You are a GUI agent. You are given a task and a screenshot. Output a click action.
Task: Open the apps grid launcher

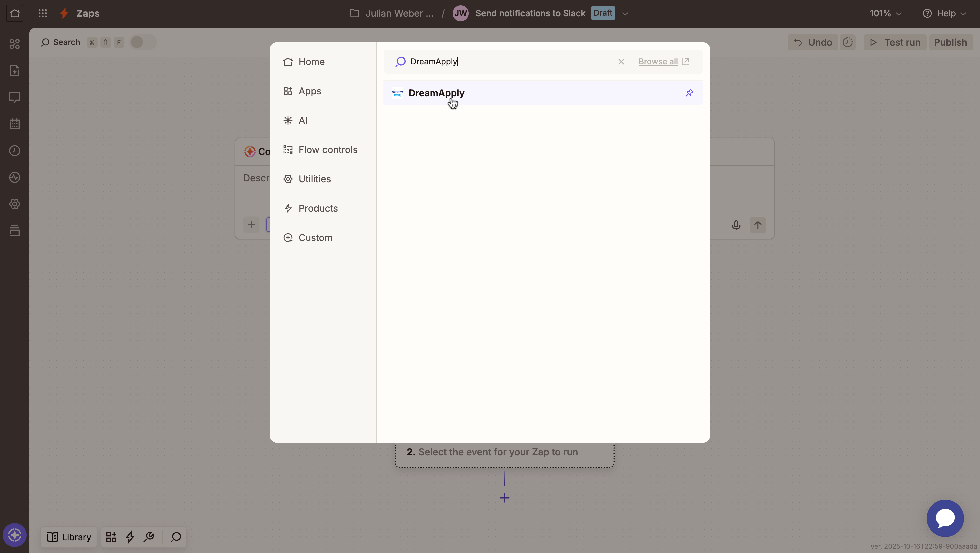[43, 13]
